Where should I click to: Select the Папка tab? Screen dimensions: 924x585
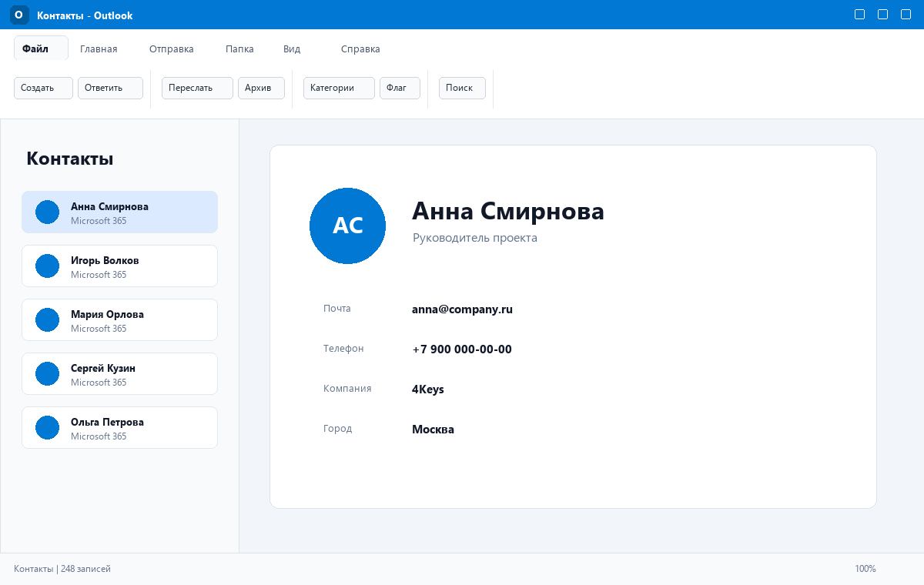tap(239, 48)
